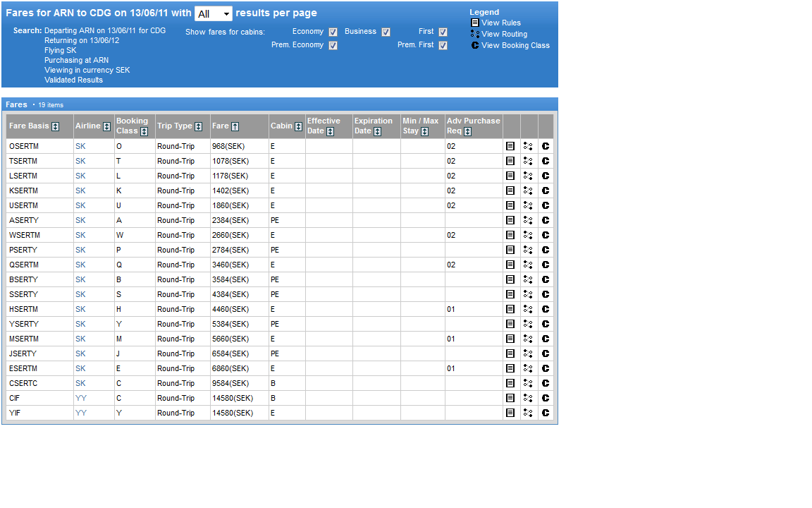This screenshot has height=508, width=812.
Task: Toggle the Prem. First cabin checkbox
Action: coord(443,45)
